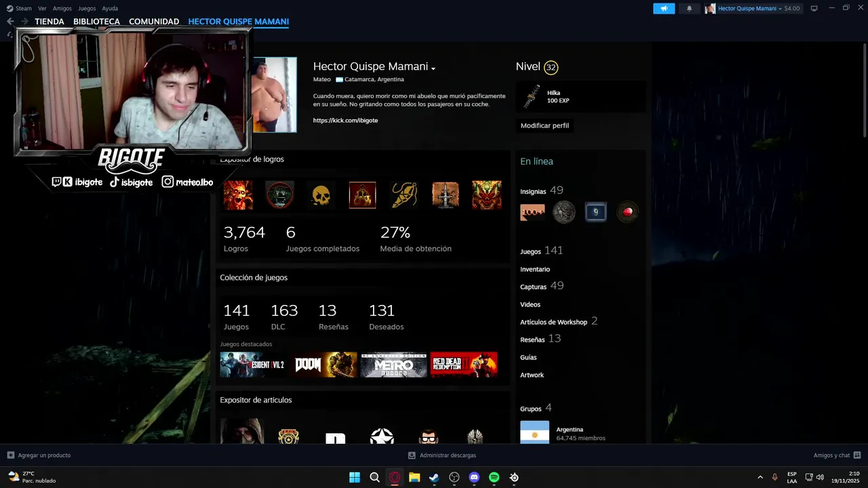Image resolution: width=868 pixels, height=488 pixels.
Task: Show hidden system tray icons chevron
Action: click(x=760, y=477)
